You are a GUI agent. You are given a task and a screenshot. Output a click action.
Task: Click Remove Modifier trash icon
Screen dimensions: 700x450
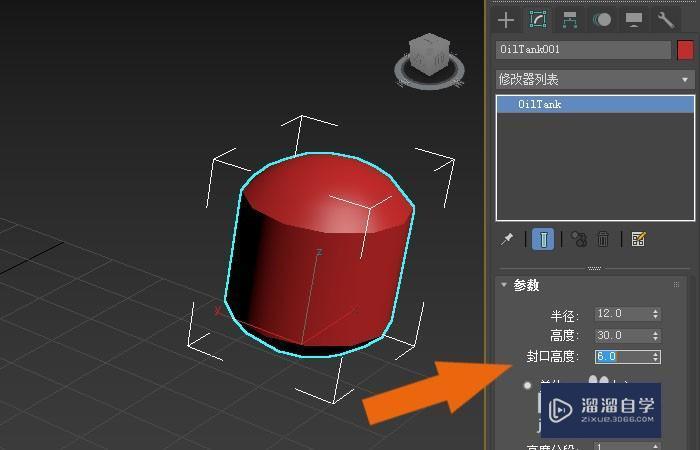pyautogui.click(x=603, y=239)
